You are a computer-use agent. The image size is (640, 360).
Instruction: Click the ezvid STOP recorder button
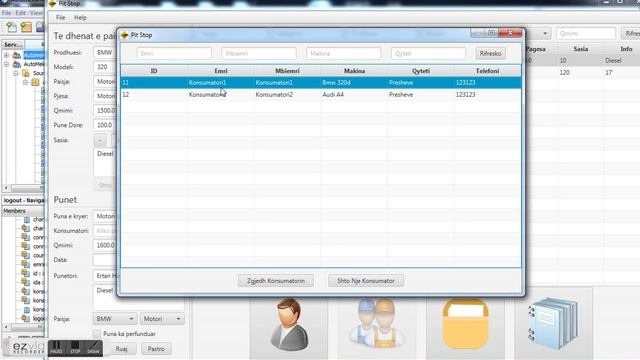tap(75, 347)
